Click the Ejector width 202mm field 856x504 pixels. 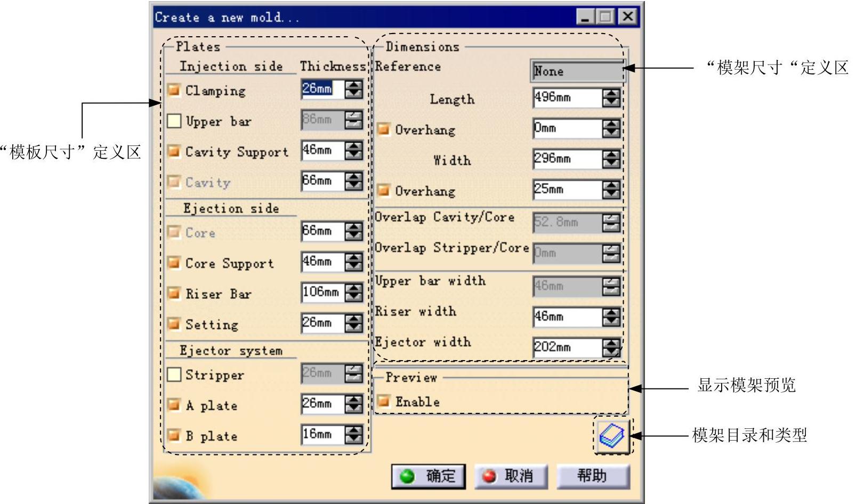click(568, 347)
